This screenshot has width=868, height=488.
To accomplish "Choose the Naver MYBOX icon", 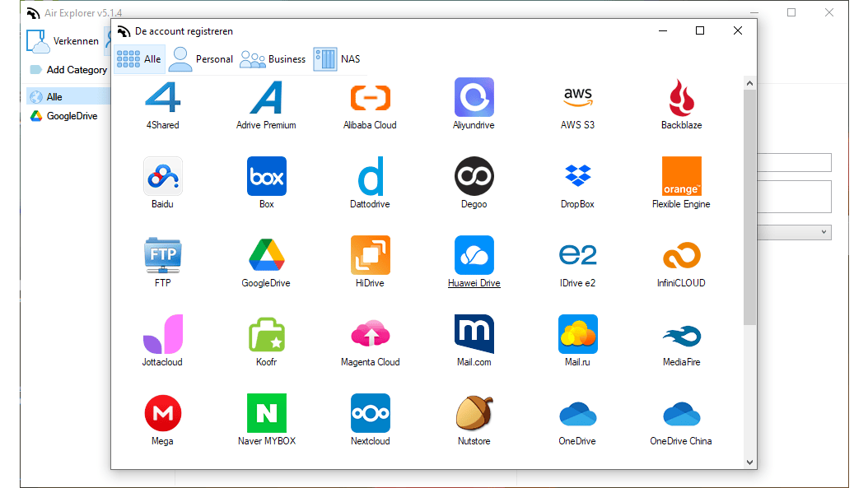I will [266, 413].
